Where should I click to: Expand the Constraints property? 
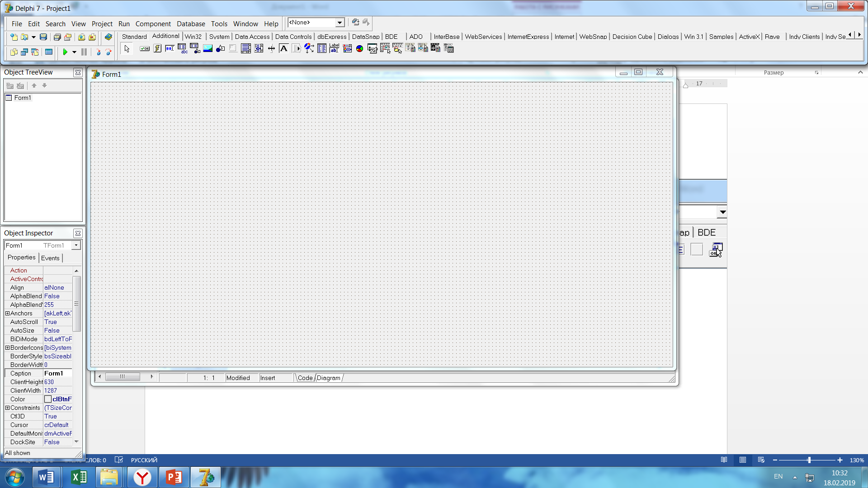[x=7, y=408]
